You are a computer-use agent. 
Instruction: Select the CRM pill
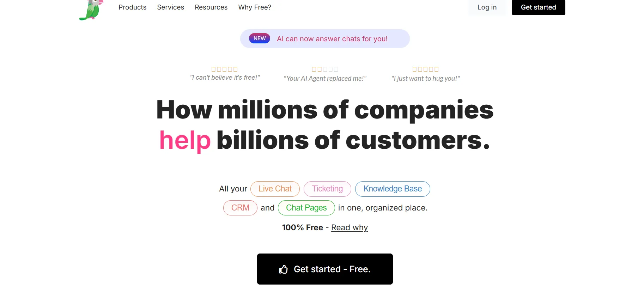pyautogui.click(x=240, y=208)
